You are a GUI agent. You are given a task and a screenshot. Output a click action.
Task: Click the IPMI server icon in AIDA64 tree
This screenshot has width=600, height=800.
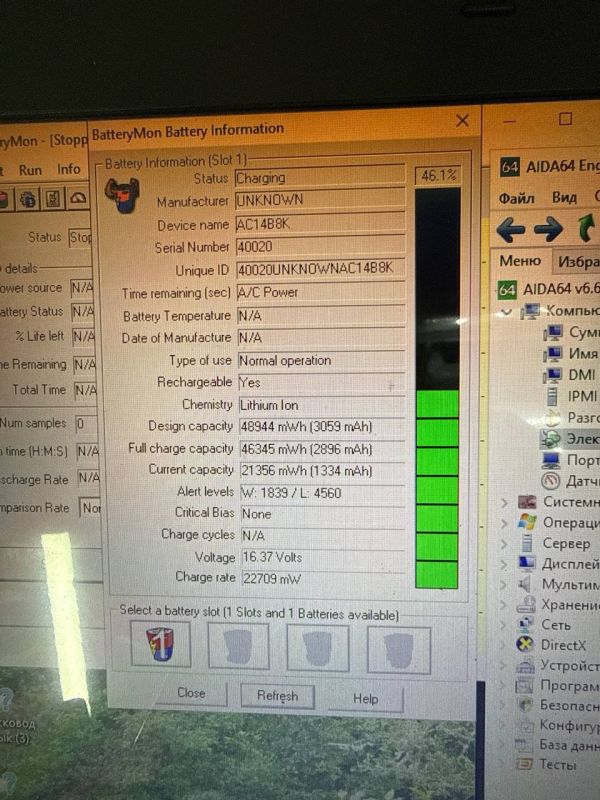pos(552,396)
